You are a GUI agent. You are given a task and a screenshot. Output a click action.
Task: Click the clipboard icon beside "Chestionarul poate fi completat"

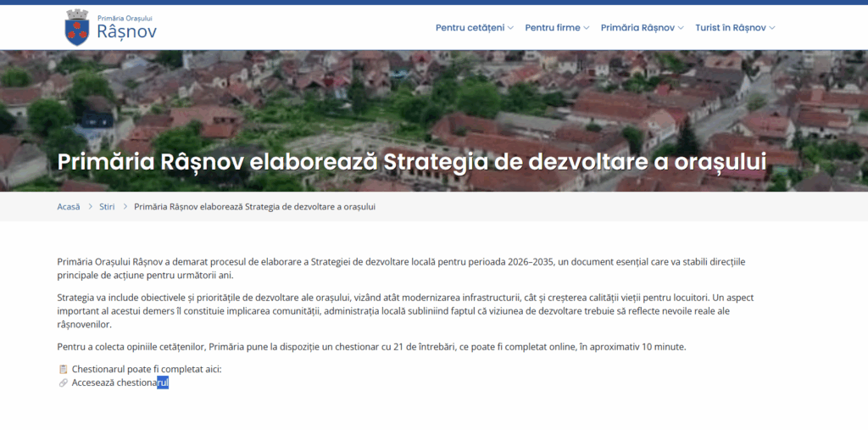[x=63, y=370]
